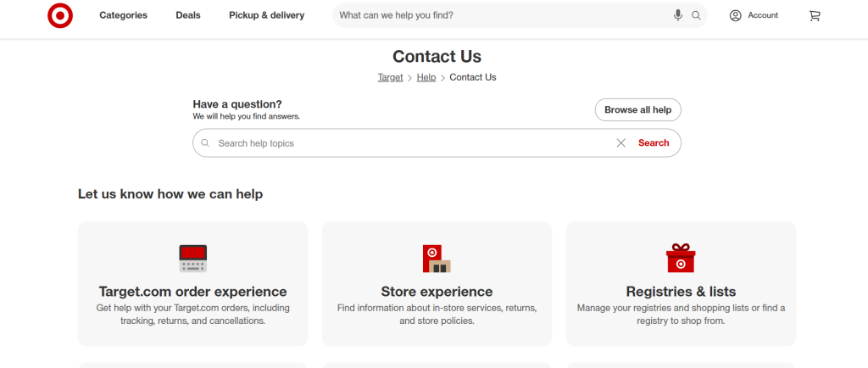Go to Target breadcrumb link
This screenshot has height=368, width=868.
click(x=390, y=77)
